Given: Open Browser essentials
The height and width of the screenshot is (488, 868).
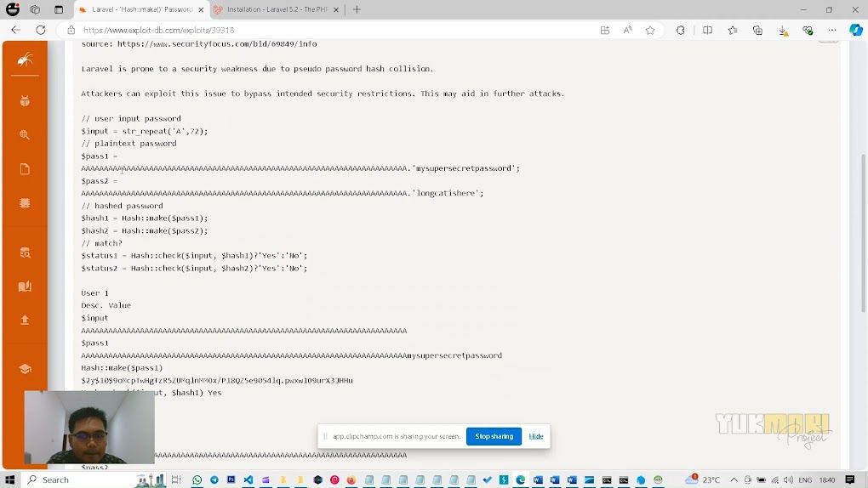Looking at the screenshot, I should coord(808,30).
